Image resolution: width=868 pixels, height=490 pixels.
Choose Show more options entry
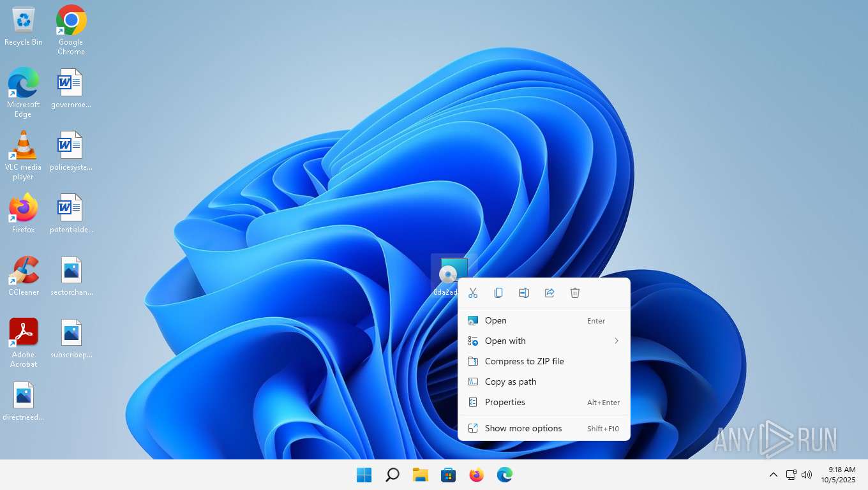(544, 429)
